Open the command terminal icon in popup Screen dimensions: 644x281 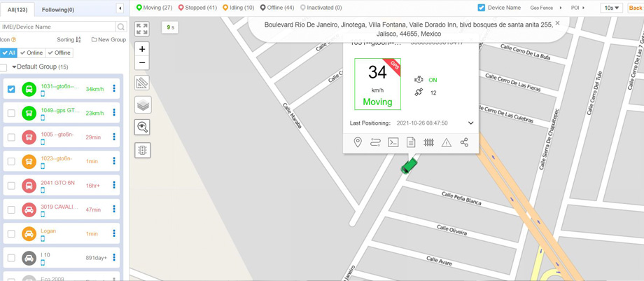pos(393,142)
